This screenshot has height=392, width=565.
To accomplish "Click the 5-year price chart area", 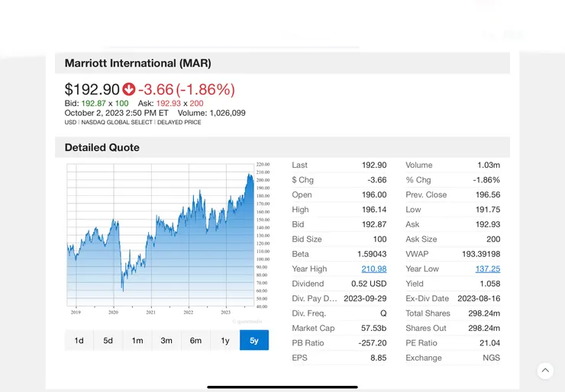I will click(x=160, y=235).
